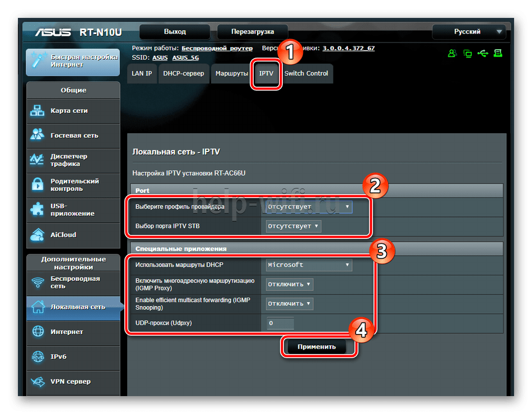
Task: Click the Traffic Manager icon
Action: tap(38, 160)
